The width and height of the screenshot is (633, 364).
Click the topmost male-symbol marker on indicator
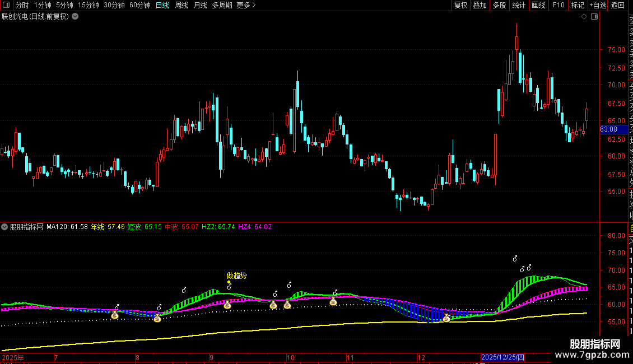(515, 259)
